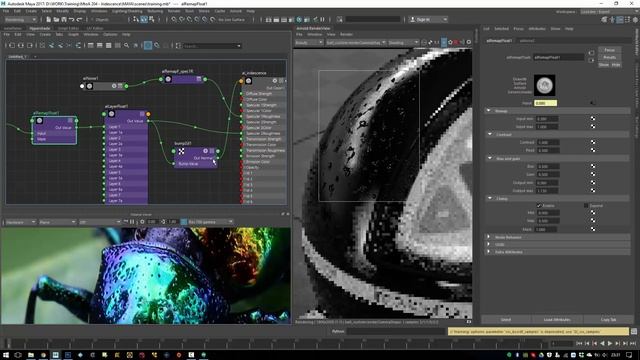The height and width of the screenshot is (360, 640).
Task: Toggle the Clamp Enable checkbox
Action: click(539, 206)
